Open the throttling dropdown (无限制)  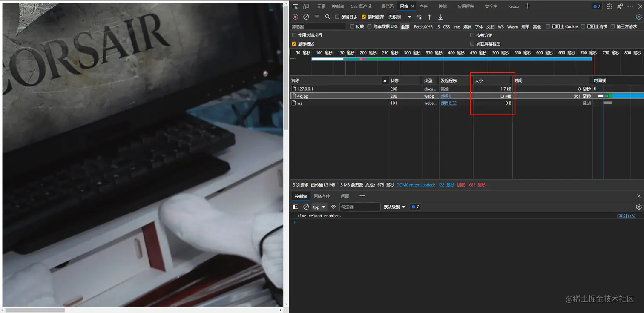click(x=400, y=17)
